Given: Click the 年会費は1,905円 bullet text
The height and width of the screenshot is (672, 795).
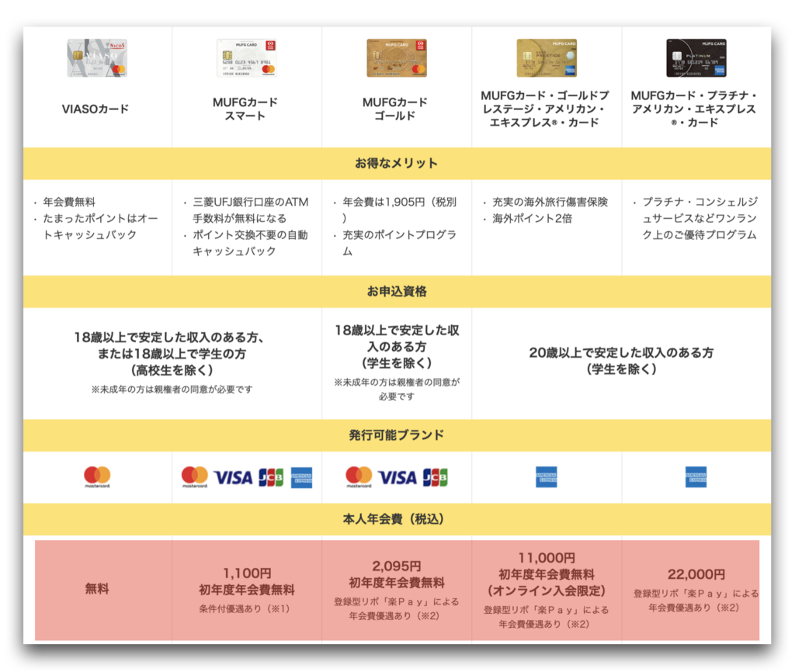Looking at the screenshot, I should (400, 210).
